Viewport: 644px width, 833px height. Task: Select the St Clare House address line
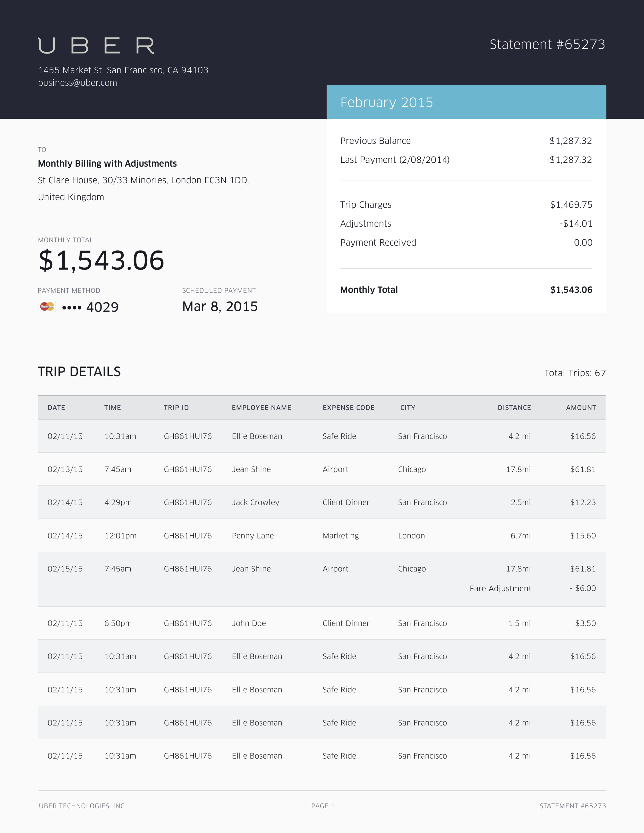pos(143,181)
